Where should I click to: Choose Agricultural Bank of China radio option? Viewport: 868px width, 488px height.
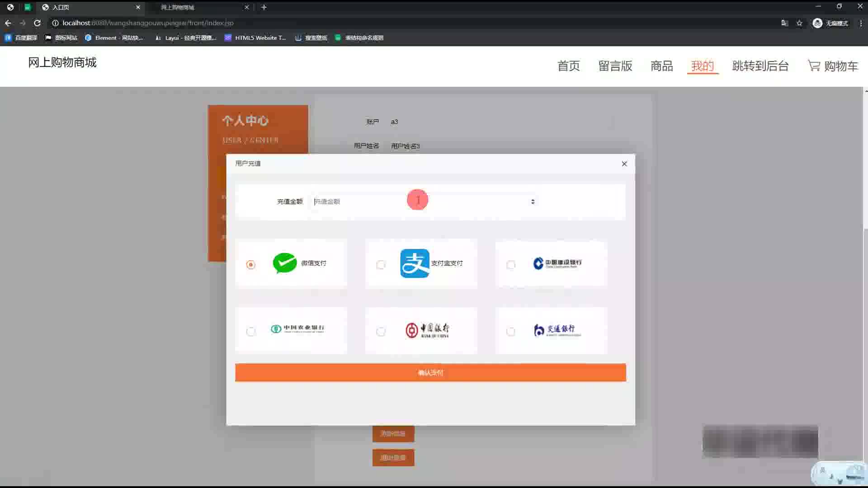coord(251,332)
